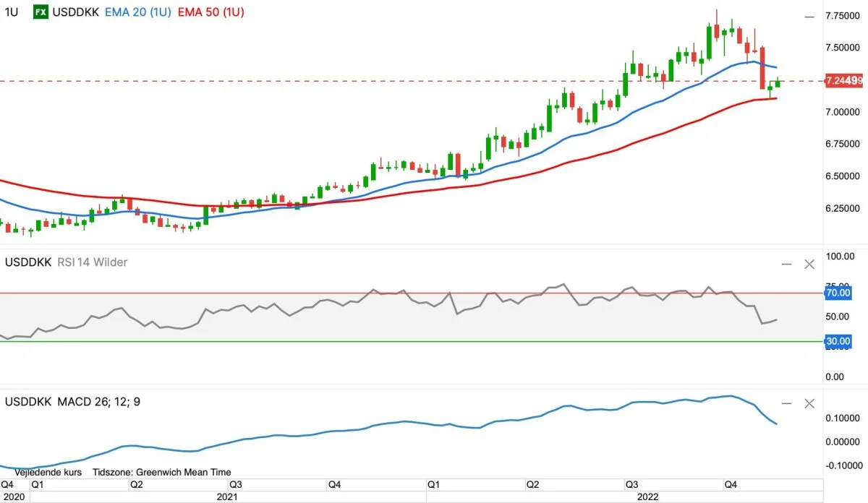Image resolution: width=868 pixels, height=503 pixels.
Task: Click the 100.00 RSI axis value
Action: tap(840, 257)
